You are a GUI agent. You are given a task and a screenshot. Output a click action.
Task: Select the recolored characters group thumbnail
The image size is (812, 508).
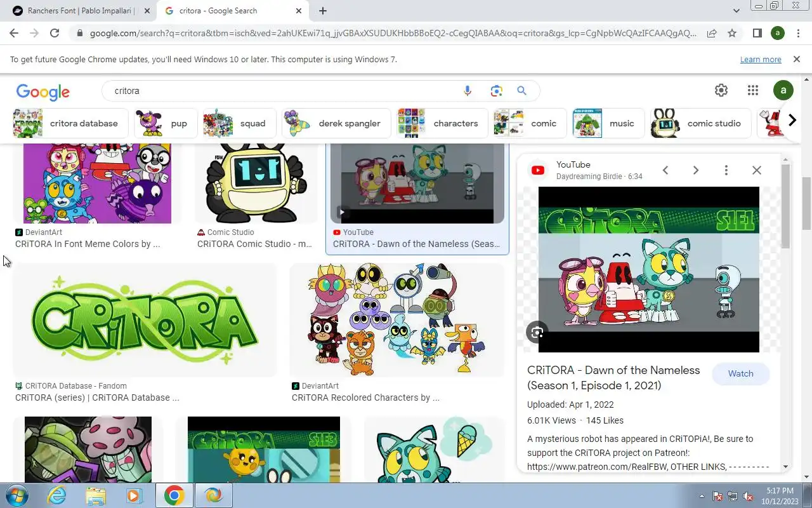[397, 320]
